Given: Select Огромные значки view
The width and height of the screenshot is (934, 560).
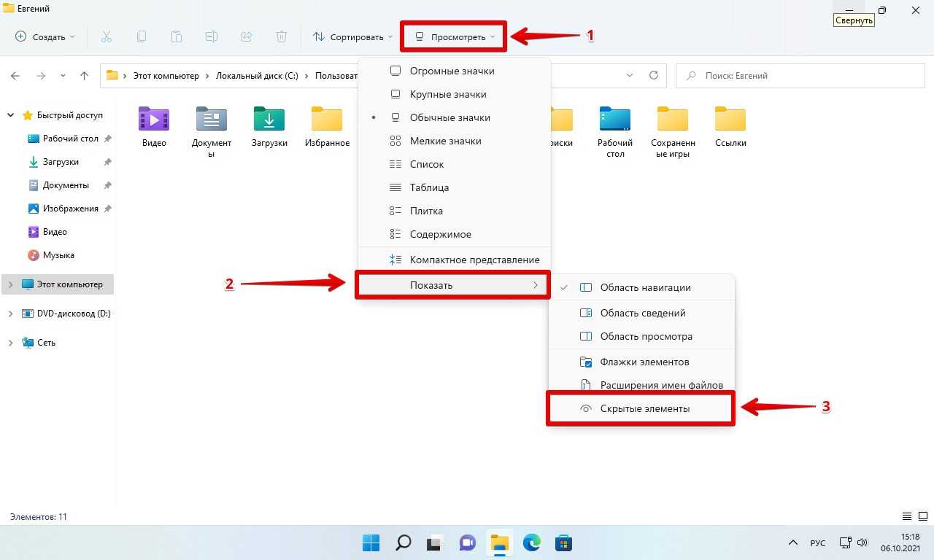Looking at the screenshot, I should 455,71.
